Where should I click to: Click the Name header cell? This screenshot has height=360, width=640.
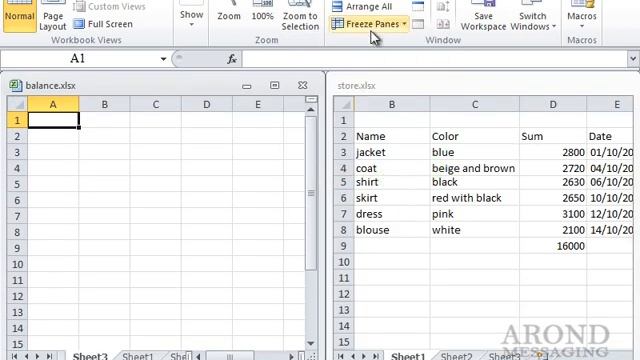392,136
